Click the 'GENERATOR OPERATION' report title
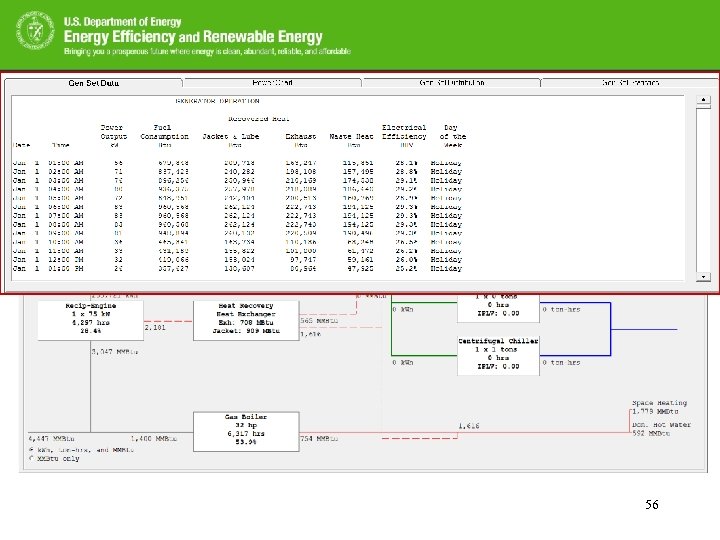 click(x=217, y=101)
